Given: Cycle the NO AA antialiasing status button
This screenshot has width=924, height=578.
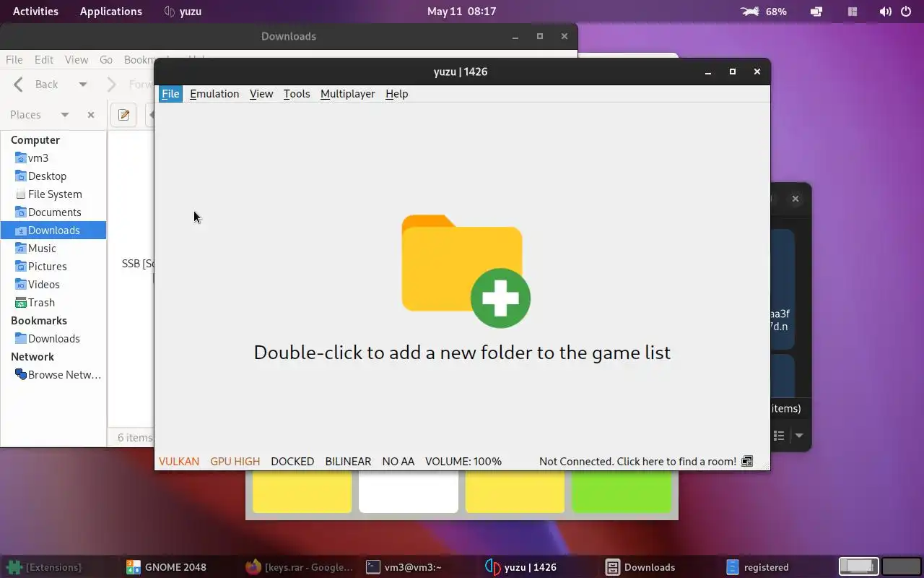Looking at the screenshot, I should [398, 462].
